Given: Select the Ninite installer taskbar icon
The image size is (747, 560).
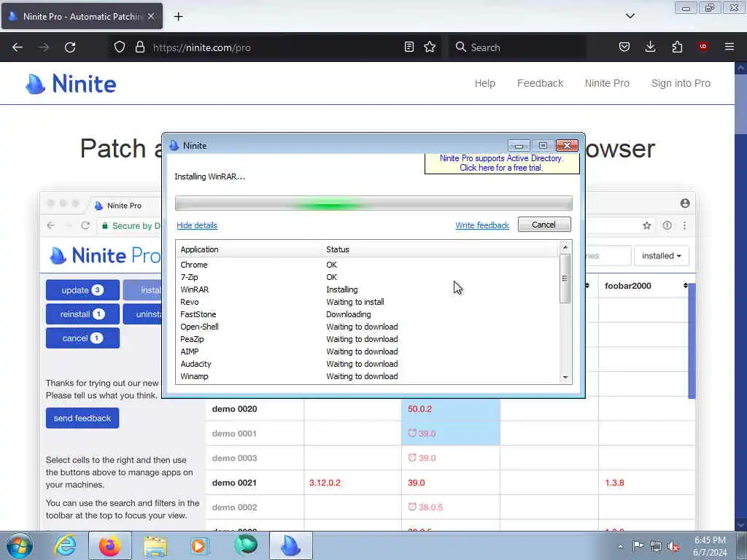Looking at the screenshot, I should (x=291, y=545).
